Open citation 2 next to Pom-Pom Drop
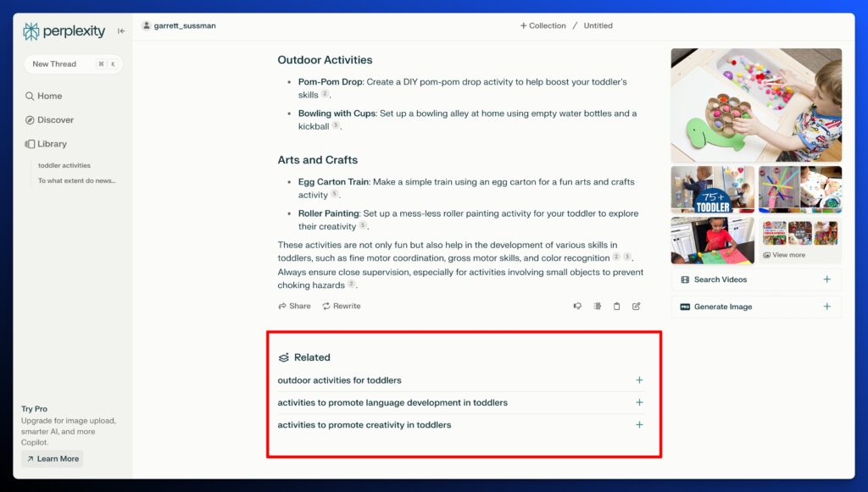 tap(325, 94)
